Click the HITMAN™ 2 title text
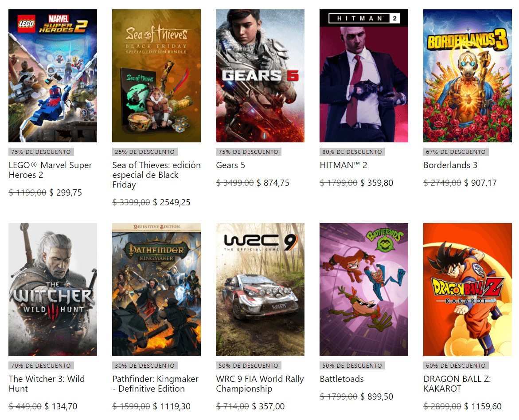 tap(343, 165)
